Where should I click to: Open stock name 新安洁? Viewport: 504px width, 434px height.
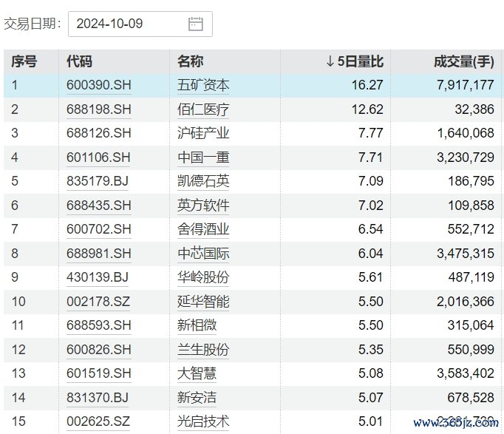click(x=197, y=397)
